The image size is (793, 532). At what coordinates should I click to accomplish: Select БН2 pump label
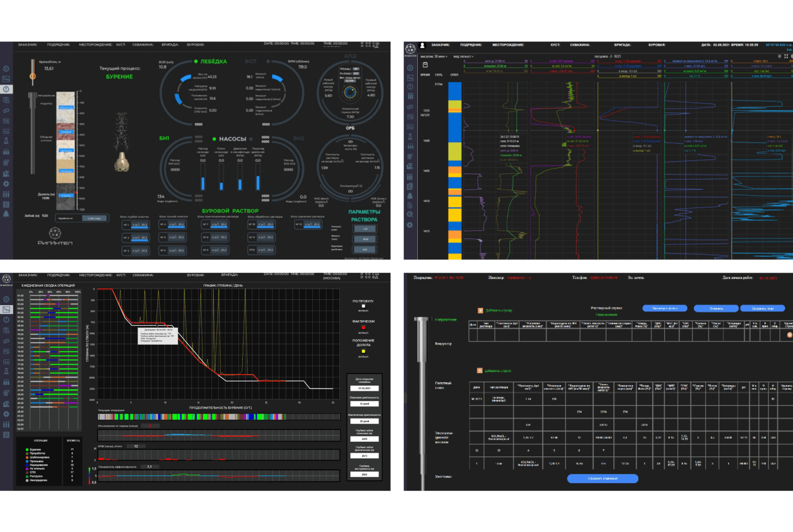click(299, 138)
